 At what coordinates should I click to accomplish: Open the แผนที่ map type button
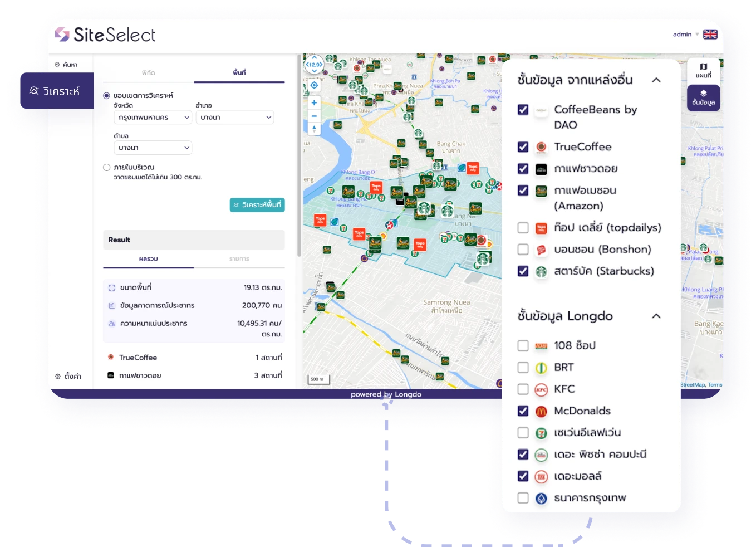point(704,70)
